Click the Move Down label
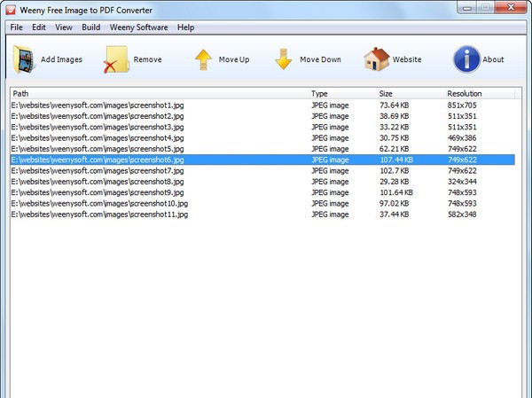Screen dimensions: 532x398 [320, 59]
